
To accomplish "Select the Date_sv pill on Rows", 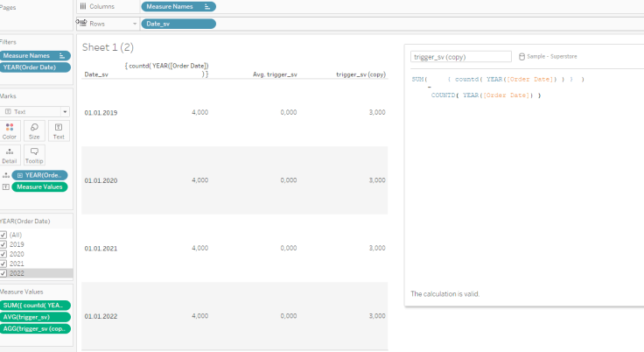I will pyautogui.click(x=178, y=24).
